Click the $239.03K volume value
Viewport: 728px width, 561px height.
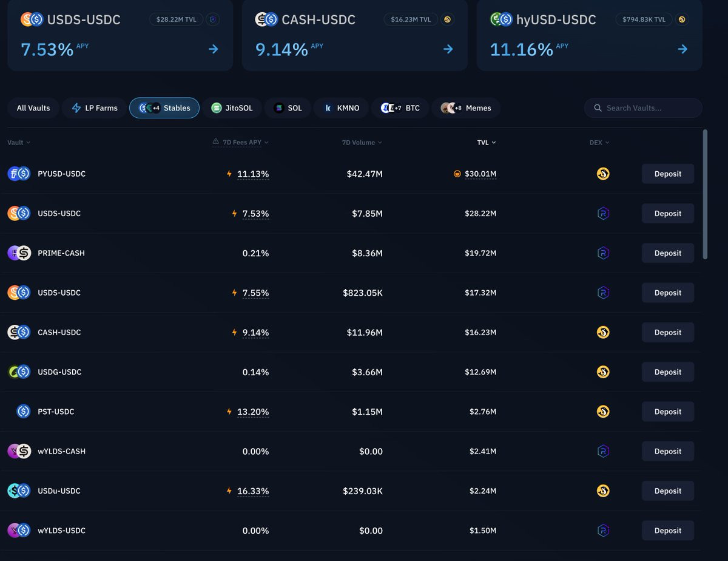[363, 491]
